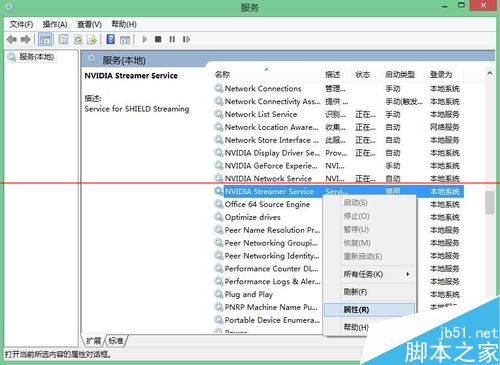
Task: Open the 文件(F) menu
Action: [21, 24]
